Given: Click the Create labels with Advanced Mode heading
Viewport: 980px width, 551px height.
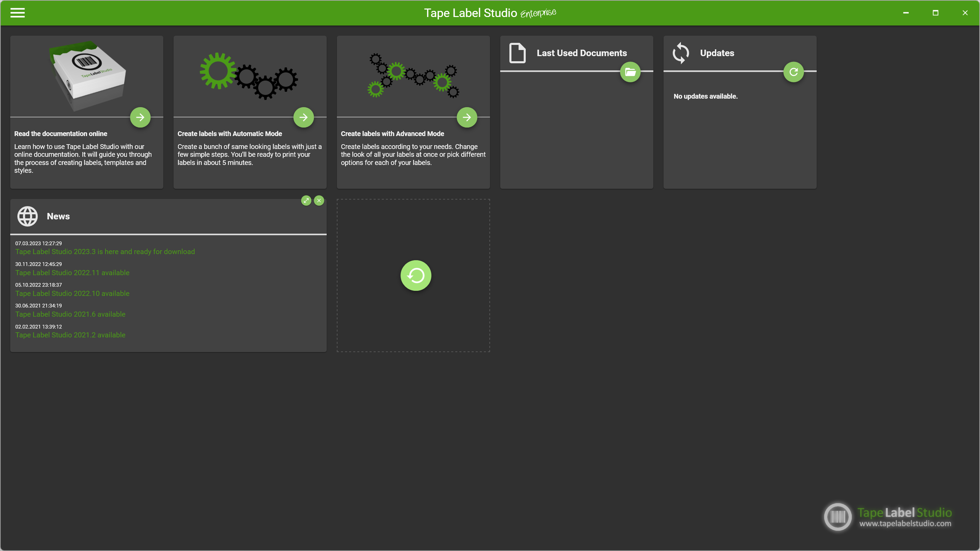Looking at the screenshot, I should [x=393, y=134].
